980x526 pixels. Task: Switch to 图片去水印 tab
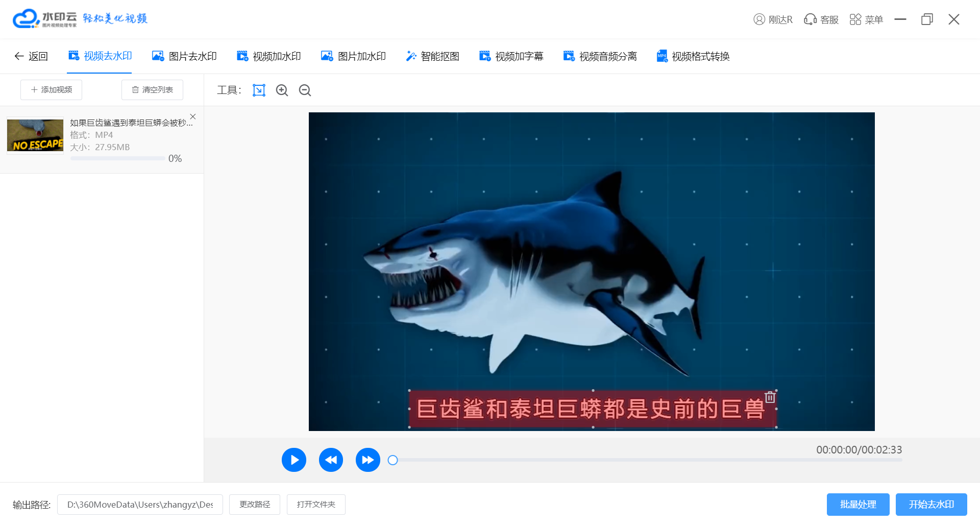click(x=185, y=56)
